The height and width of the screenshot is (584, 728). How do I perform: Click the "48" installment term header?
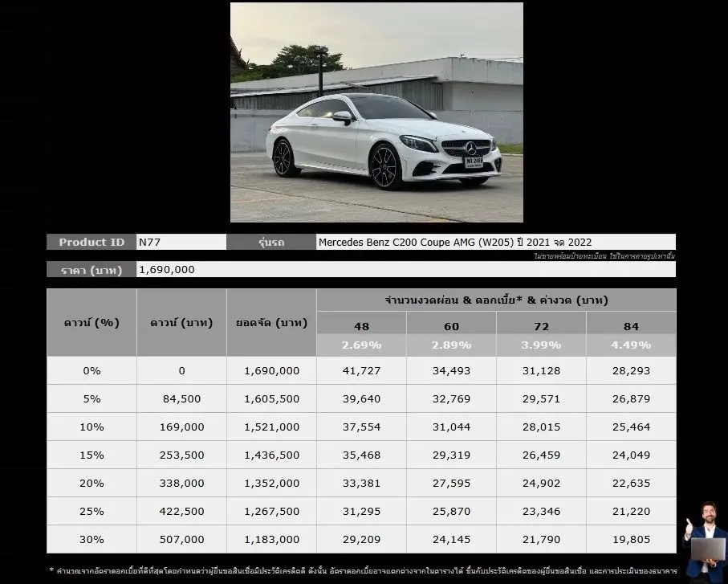click(361, 326)
